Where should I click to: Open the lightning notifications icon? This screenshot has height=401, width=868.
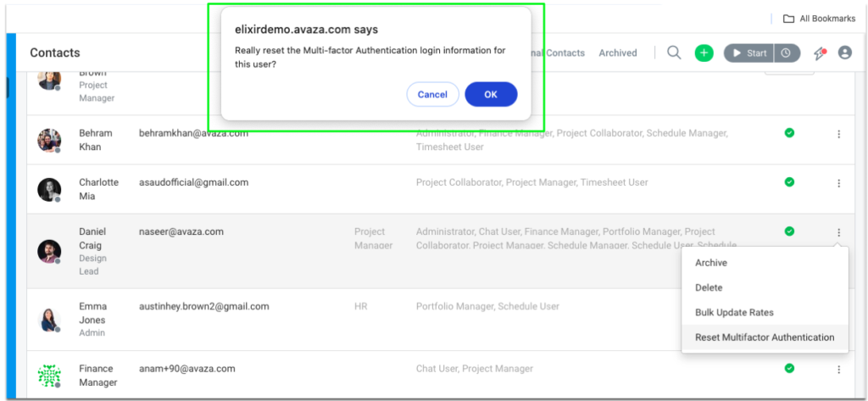point(819,53)
